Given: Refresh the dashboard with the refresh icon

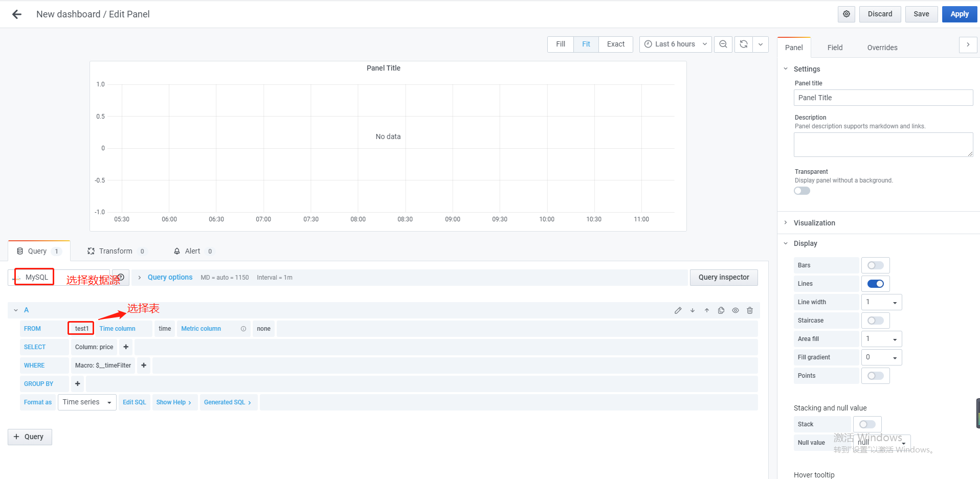Looking at the screenshot, I should [744, 44].
